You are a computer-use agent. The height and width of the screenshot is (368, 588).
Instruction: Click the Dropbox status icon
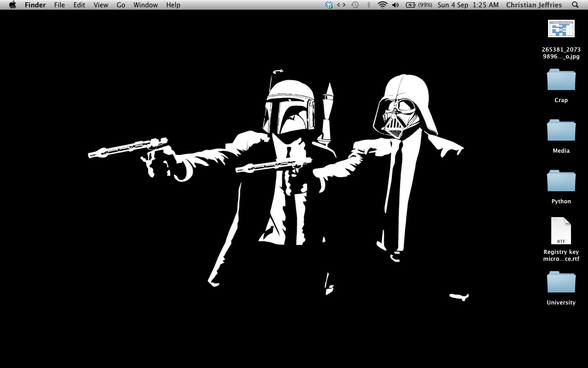[329, 5]
